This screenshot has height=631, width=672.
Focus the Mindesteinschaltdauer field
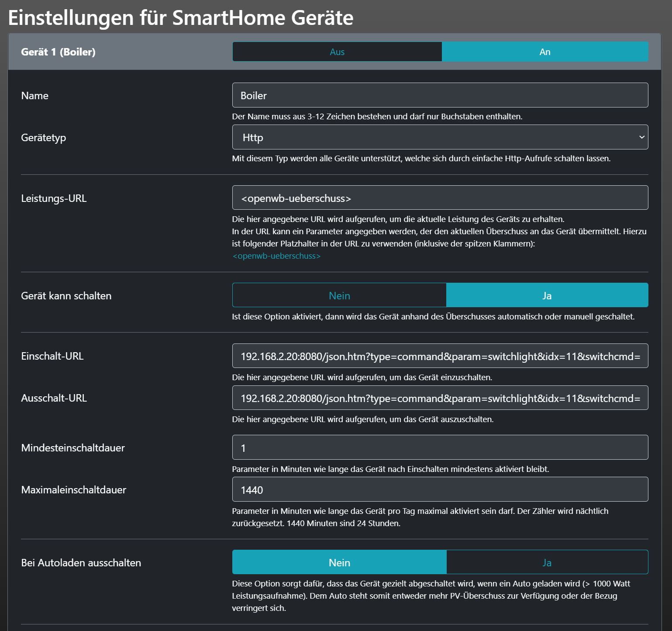(x=440, y=447)
